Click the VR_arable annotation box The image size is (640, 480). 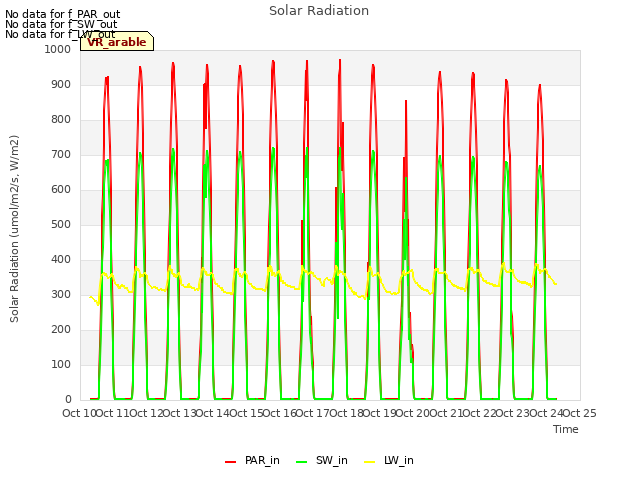(117, 41)
